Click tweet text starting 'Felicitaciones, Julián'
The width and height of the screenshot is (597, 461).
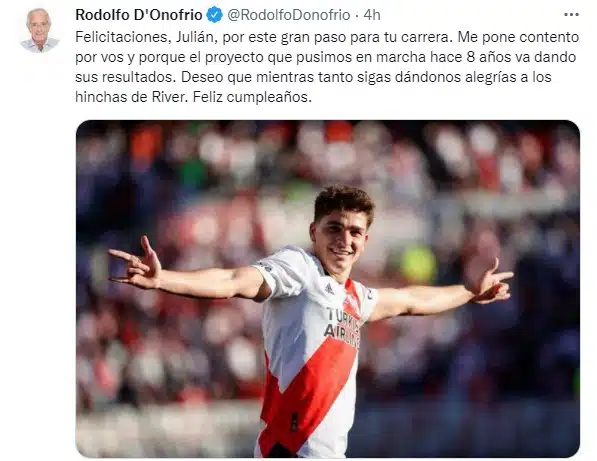[327, 67]
